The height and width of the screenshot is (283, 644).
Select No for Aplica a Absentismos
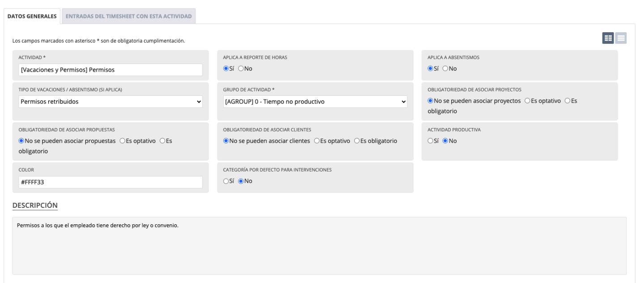[445, 69]
